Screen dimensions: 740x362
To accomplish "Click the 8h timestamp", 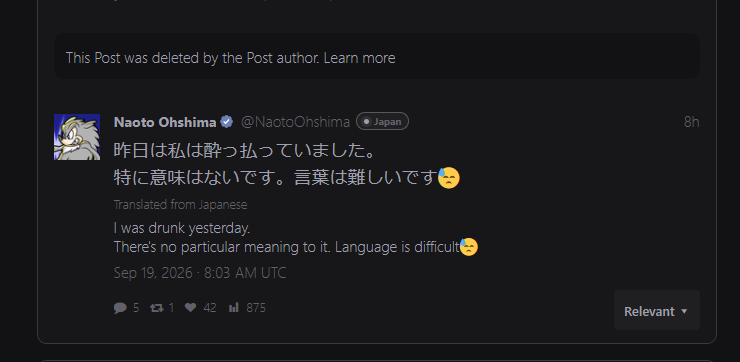I will tap(691, 122).
